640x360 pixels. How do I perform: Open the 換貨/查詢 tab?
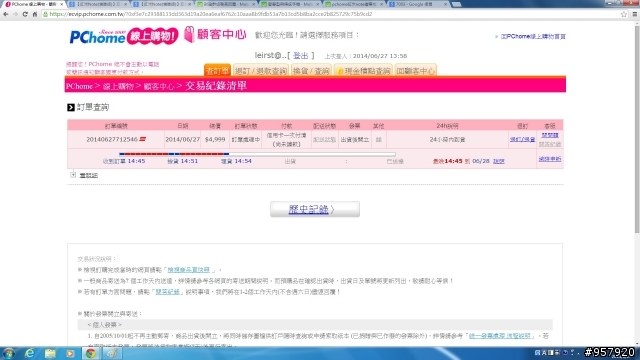[x=311, y=70]
